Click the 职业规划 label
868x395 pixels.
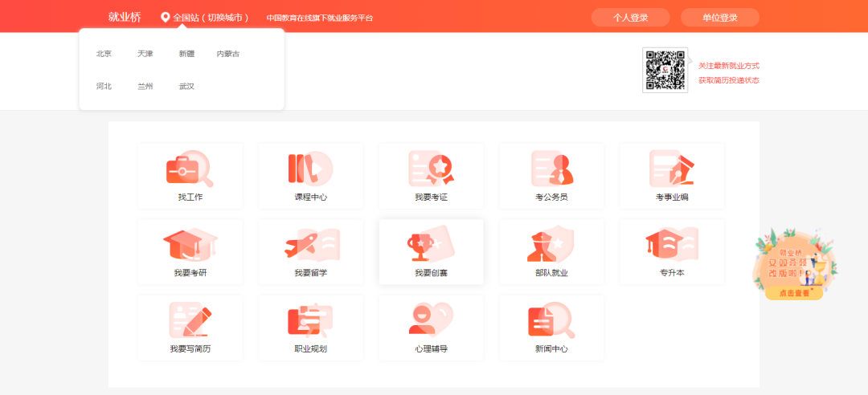pos(310,349)
